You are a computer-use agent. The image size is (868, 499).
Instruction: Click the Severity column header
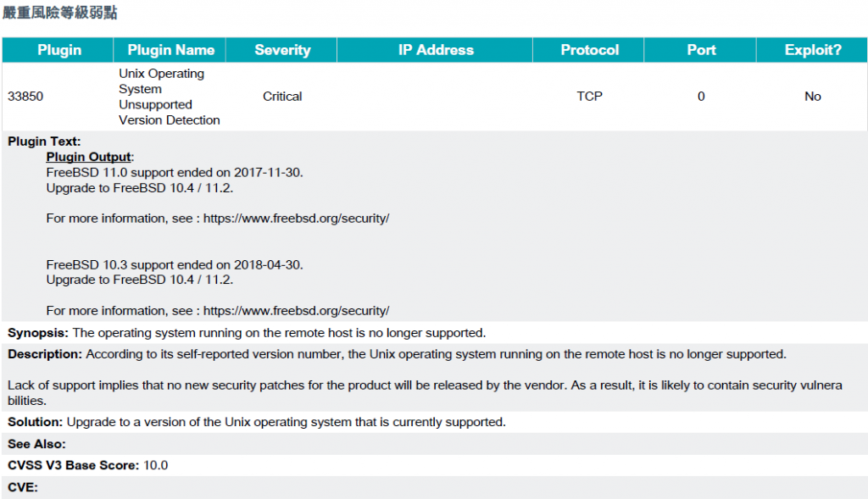pos(282,50)
